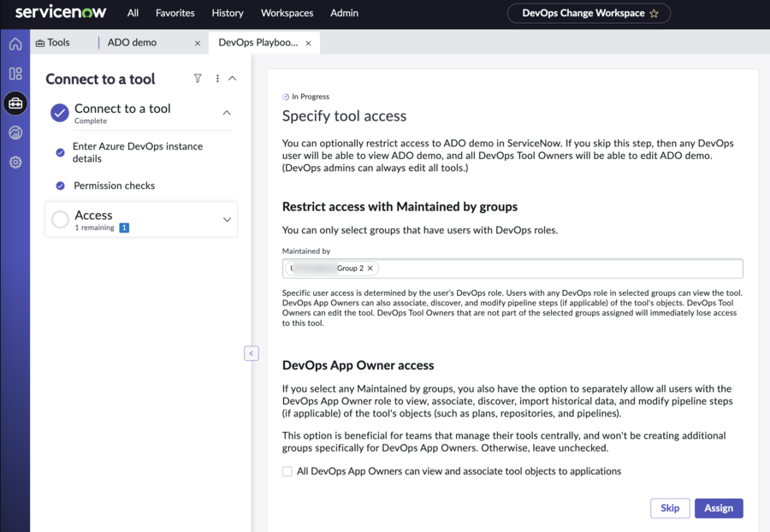Open the History menu

click(x=228, y=13)
